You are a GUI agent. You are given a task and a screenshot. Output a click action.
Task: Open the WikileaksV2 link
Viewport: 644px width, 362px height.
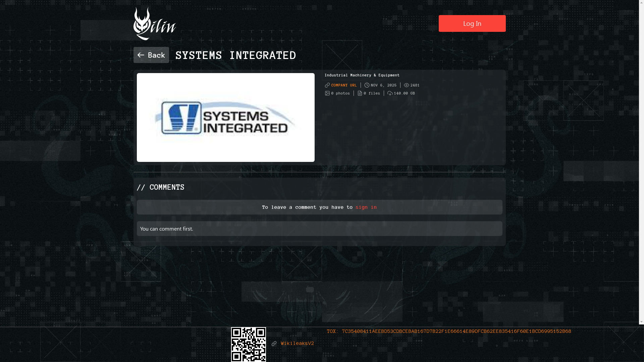point(297,344)
